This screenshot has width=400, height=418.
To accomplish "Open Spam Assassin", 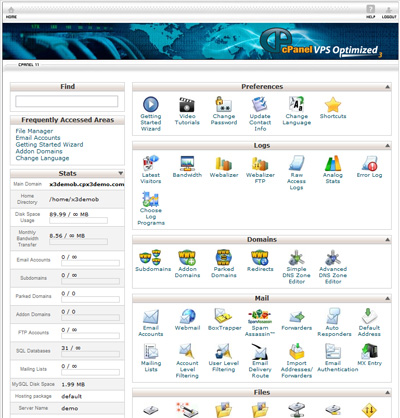I will click(260, 316).
